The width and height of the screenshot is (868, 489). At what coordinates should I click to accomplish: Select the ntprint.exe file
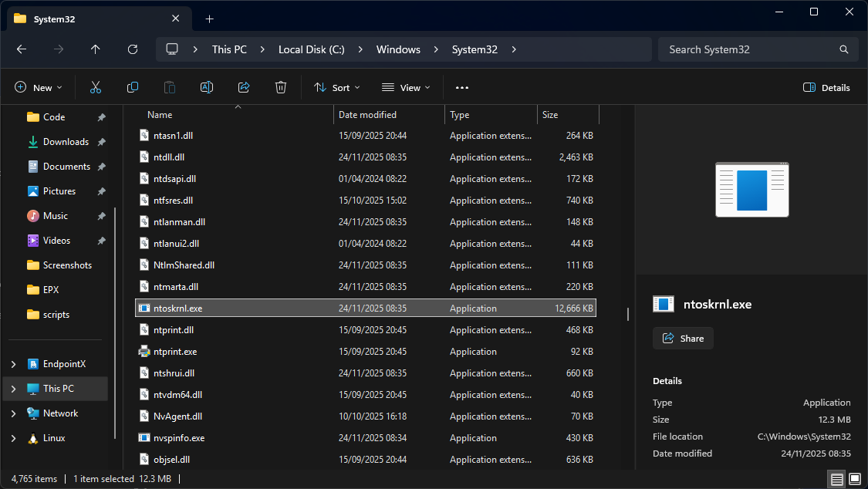pyautogui.click(x=175, y=352)
